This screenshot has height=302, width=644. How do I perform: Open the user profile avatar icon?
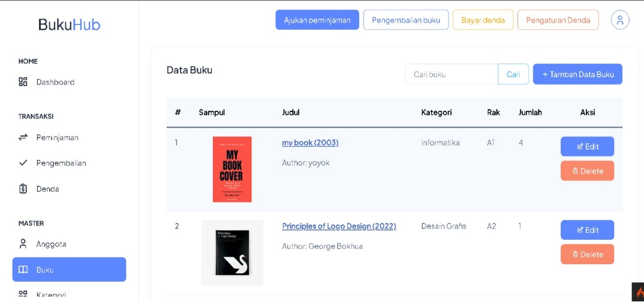[x=620, y=20]
